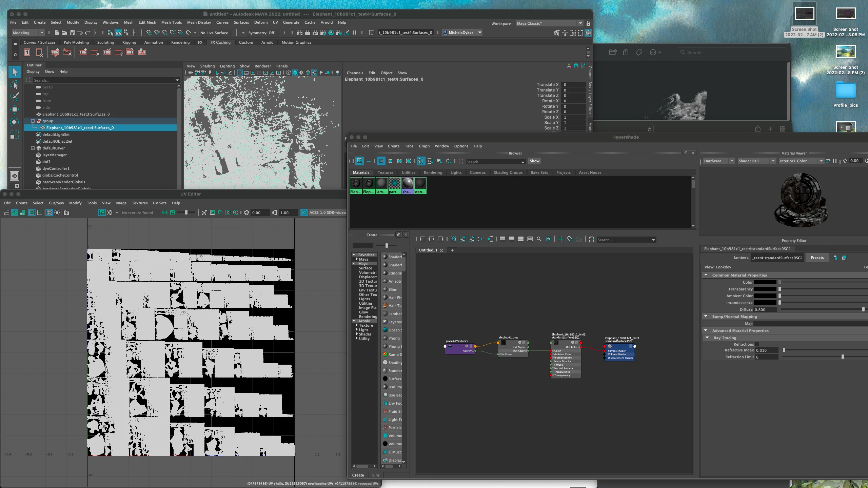Enable the Refractions checkbox
The image size is (868, 488).
pos(757,344)
